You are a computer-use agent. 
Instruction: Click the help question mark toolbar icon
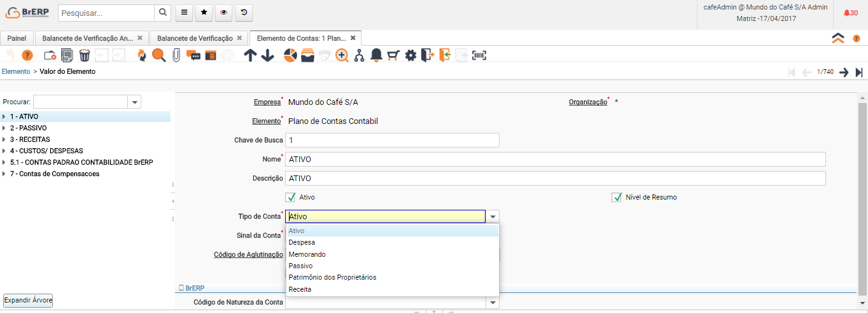(x=27, y=56)
